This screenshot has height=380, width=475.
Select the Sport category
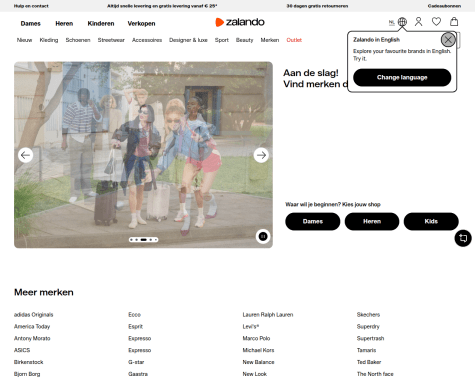[222, 40]
